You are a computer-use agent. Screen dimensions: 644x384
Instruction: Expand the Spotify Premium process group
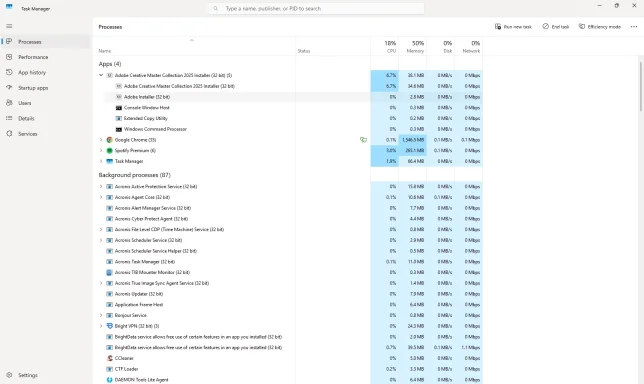point(101,150)
